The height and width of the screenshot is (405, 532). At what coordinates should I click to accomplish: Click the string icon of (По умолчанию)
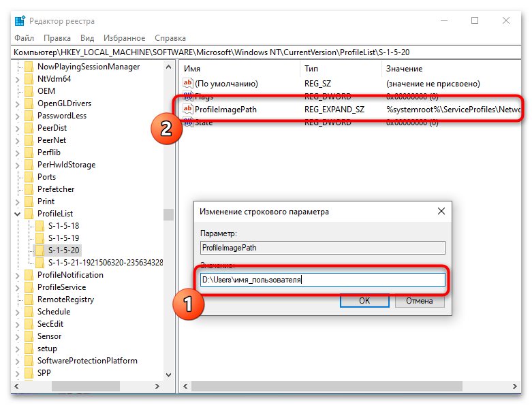pyautogui.click(x=187, y=83)
